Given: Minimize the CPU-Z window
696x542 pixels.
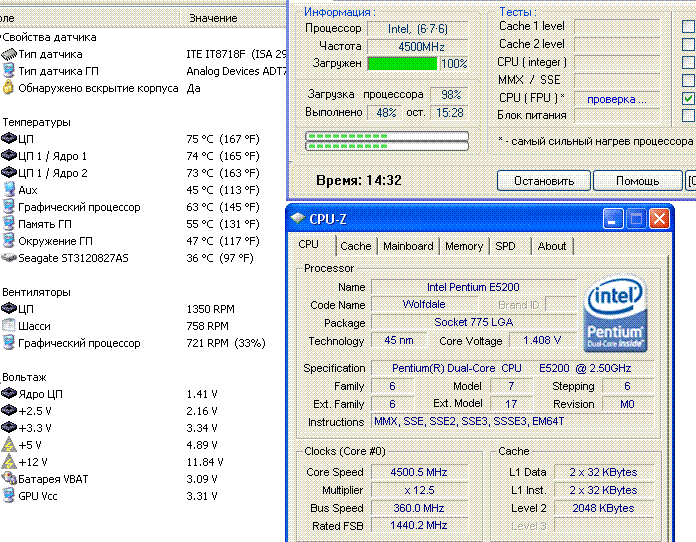Looking at the screenshot, I should pos(613,218).
